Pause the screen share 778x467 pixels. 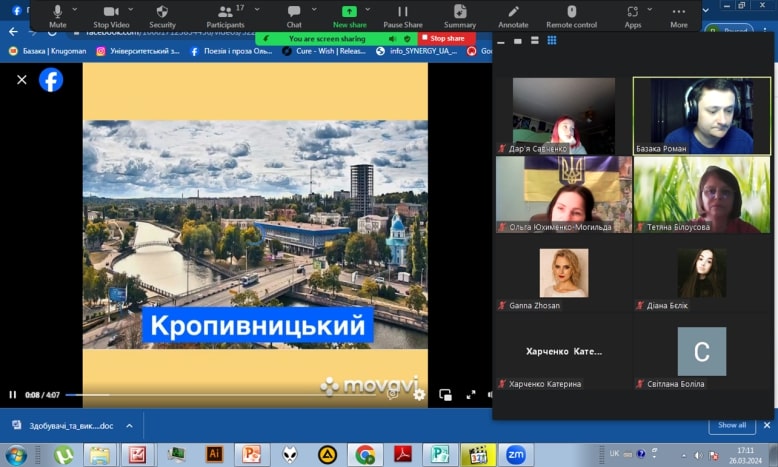point(403,14)
